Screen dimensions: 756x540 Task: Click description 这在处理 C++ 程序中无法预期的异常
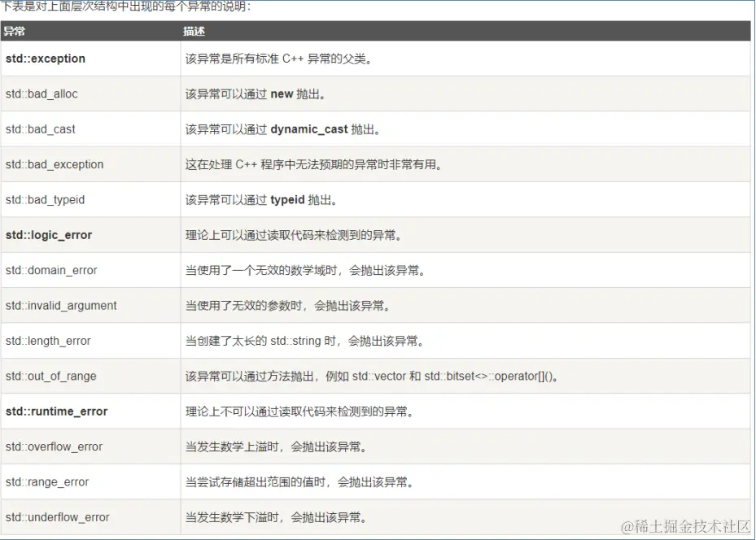(314, 164)
